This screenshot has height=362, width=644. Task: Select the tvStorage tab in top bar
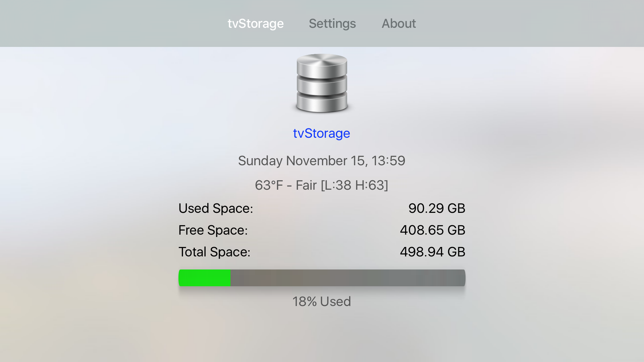click(256, 23)
